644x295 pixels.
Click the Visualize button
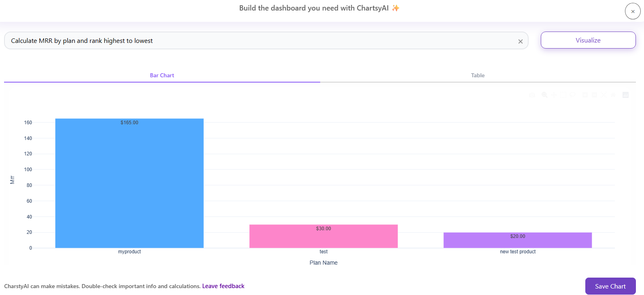[x=588, y=40]
